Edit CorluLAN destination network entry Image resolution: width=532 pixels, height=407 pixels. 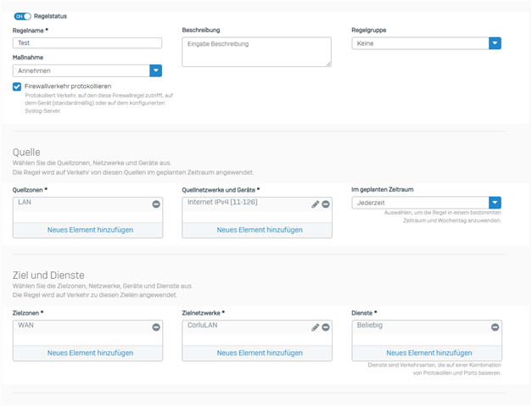tap(315, 327)
